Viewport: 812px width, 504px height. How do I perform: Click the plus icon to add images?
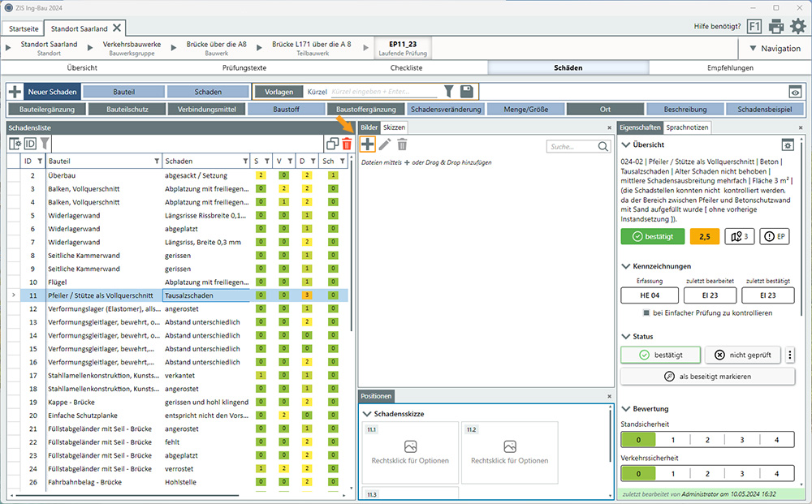point(368,145)
